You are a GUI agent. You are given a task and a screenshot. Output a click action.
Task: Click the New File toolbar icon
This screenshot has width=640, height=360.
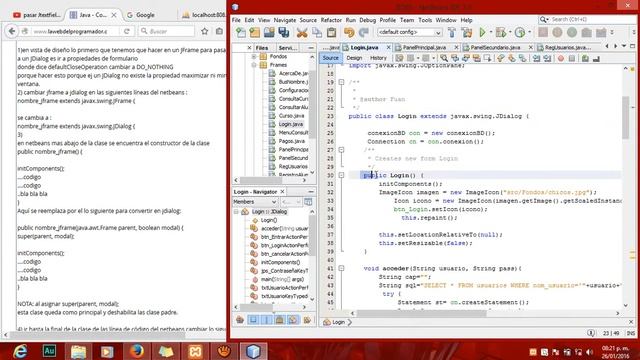click(241, 32)
